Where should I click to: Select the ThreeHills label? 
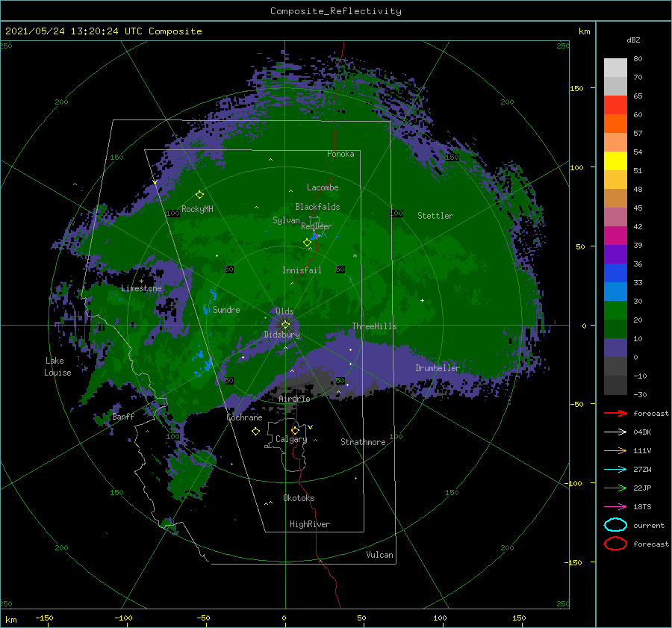pos(375,326)
